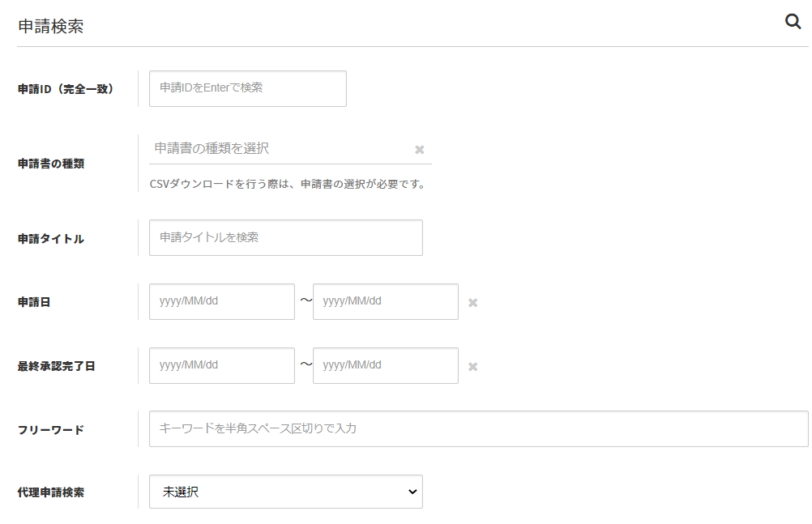Click the 申請ID search input field

247,88
